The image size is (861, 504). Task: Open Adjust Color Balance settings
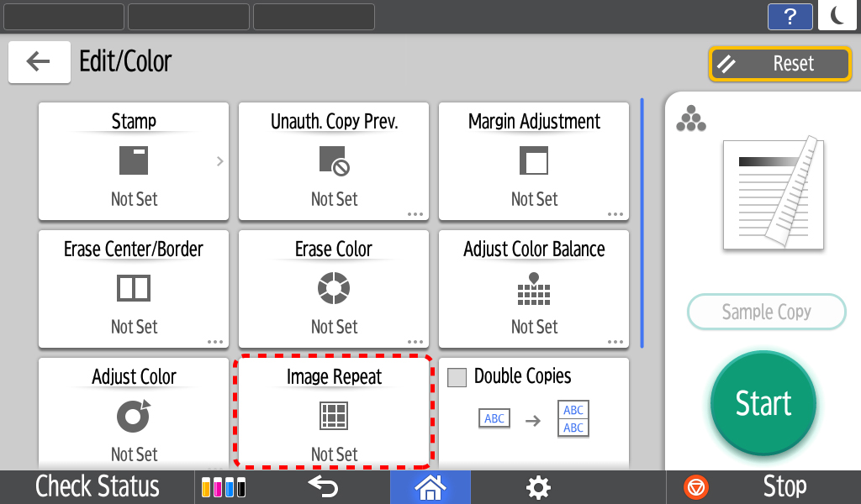tap(534, 288)
